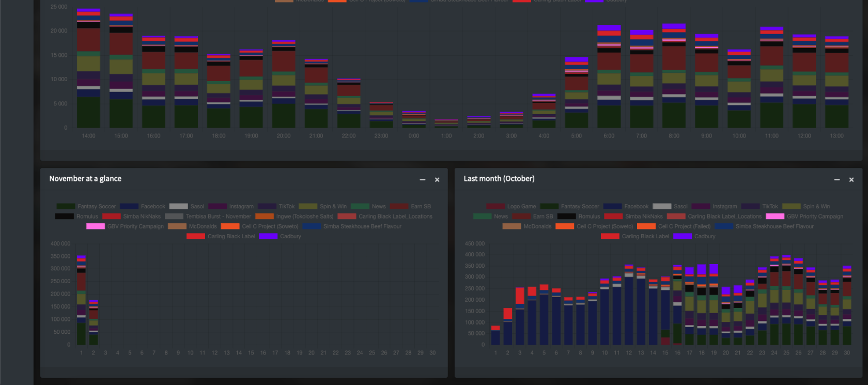Viewport: 868px width, 385px height.
Task: Click the Last month (October) title
Action: point(499,179)
